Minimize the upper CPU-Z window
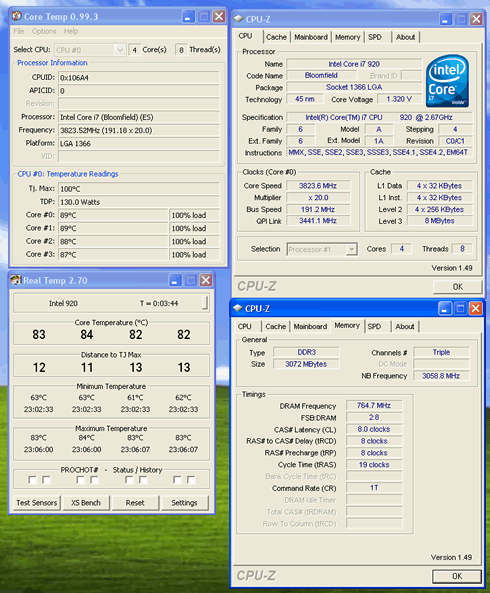The height and width of the screenshot is (593, 490). (445, 19)
